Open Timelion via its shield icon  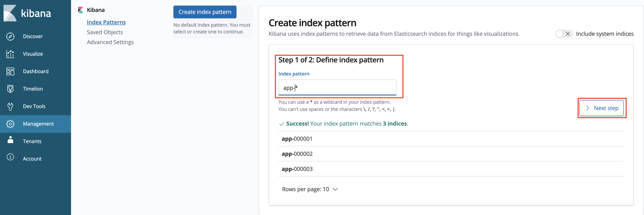pyautogui.click(x=10, y=89)
